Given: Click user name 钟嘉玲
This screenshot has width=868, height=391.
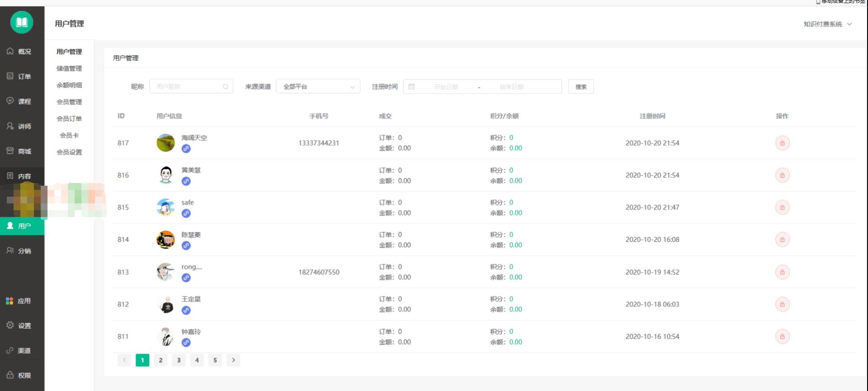Looking at the screenshot, I should [191, 332].
